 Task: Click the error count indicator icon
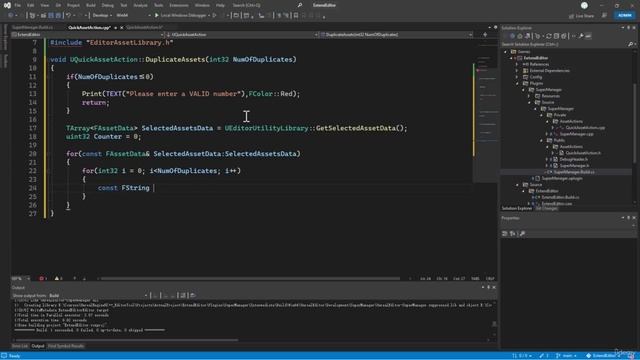click(x=43, y=278)
